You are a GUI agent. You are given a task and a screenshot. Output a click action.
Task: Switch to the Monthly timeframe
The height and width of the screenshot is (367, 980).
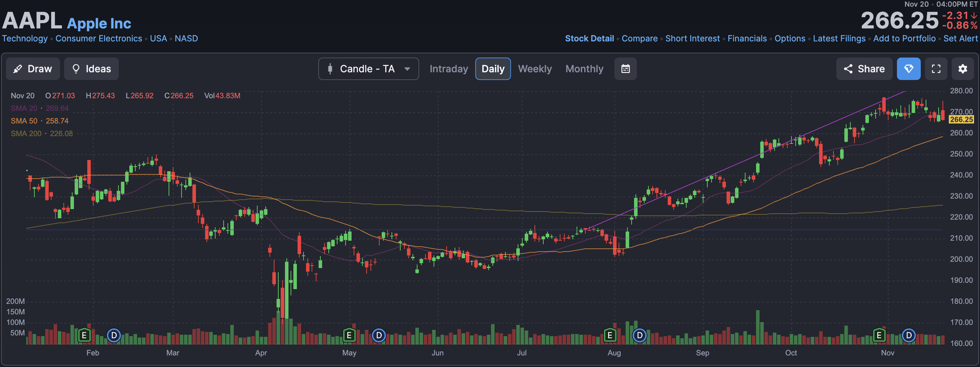[x=584, y=69]
